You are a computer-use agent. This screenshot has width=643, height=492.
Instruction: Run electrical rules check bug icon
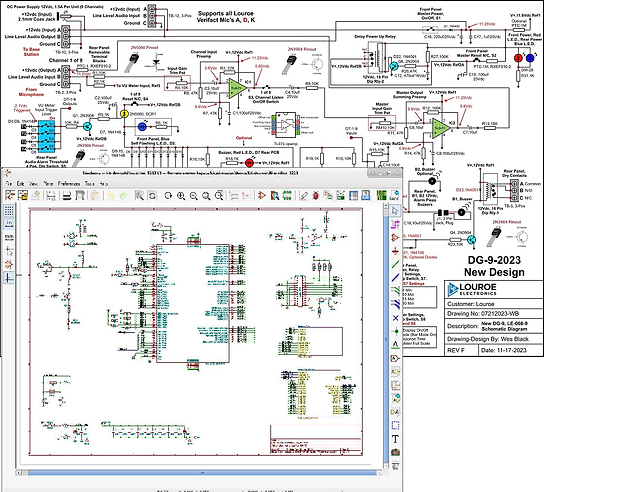(x=316, y=195)
